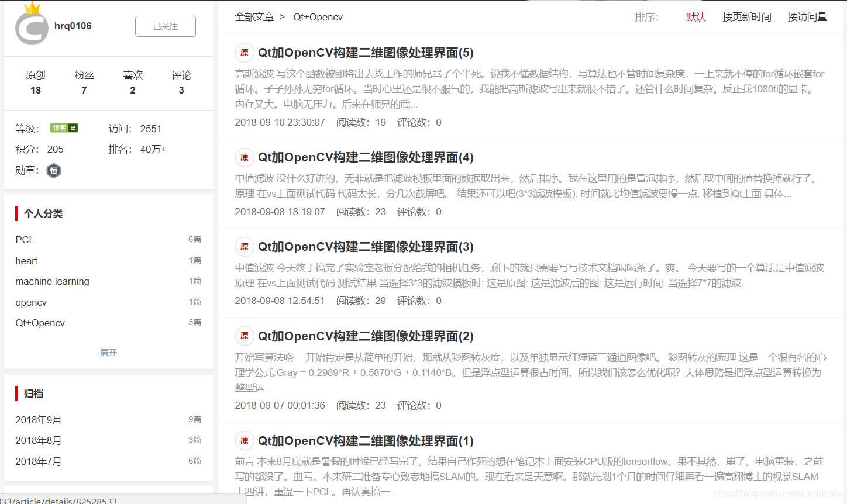
Task: Click the 原 badge beside article (5)
Action: pyautogui.click(x=245, y=53)
